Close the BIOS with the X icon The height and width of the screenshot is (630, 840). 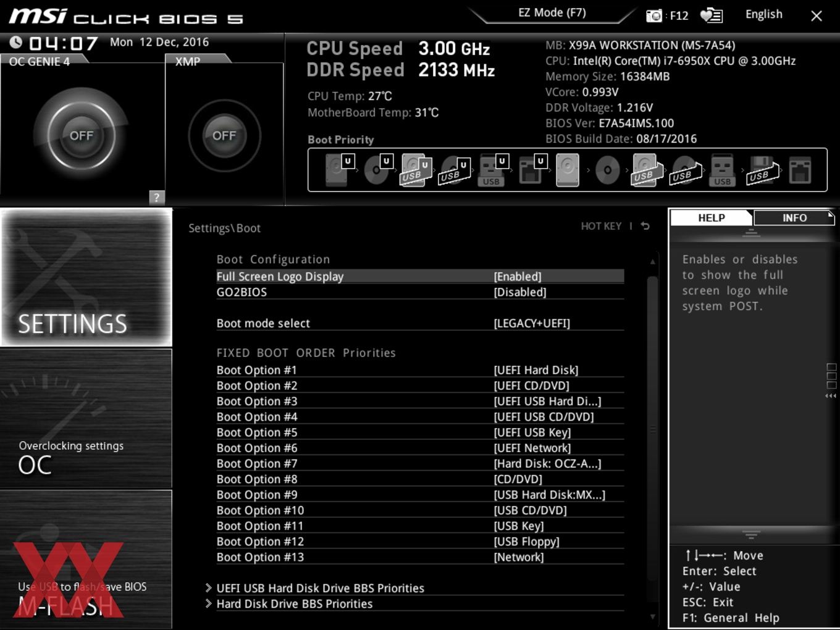[816, 16]
